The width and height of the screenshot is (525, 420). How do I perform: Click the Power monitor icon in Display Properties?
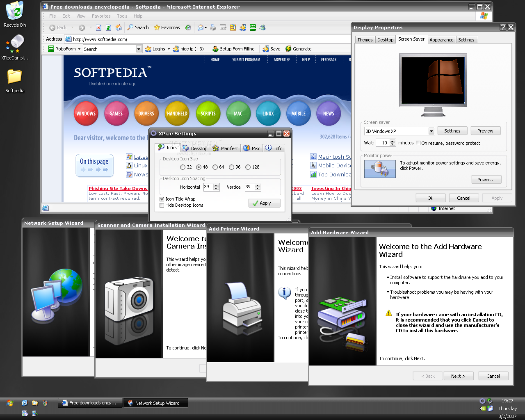(380, 169)
